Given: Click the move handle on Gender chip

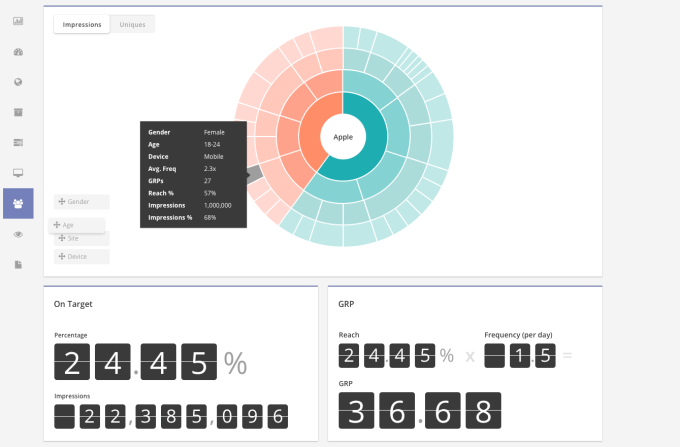Looking at the screenshot, I should point(62,201).
